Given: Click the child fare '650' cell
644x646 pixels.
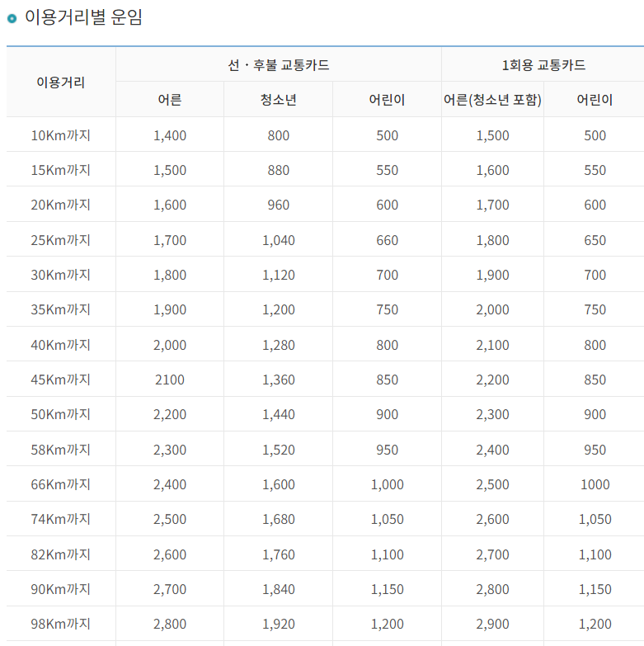Looking at the screenshot, I should 595,240.
